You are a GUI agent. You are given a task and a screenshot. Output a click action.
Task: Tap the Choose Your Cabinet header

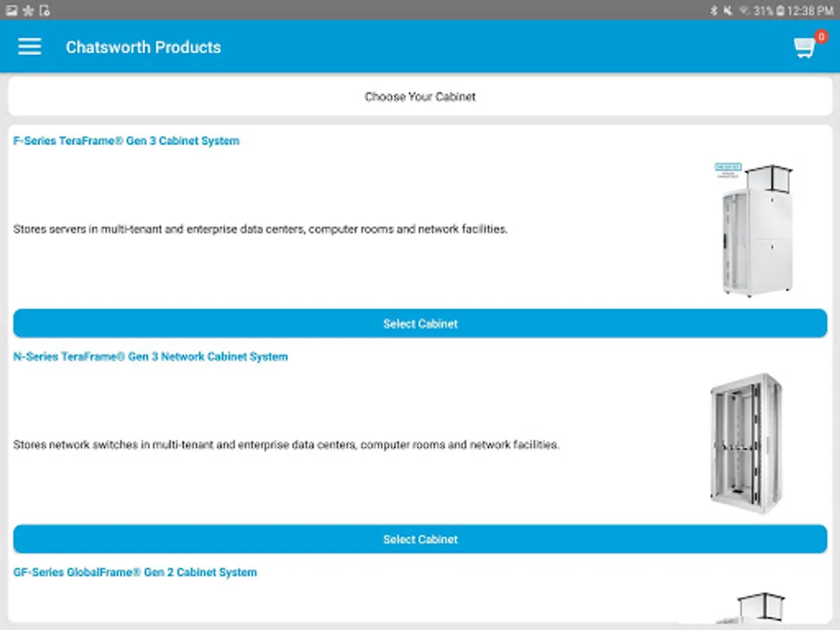[420, 97]
